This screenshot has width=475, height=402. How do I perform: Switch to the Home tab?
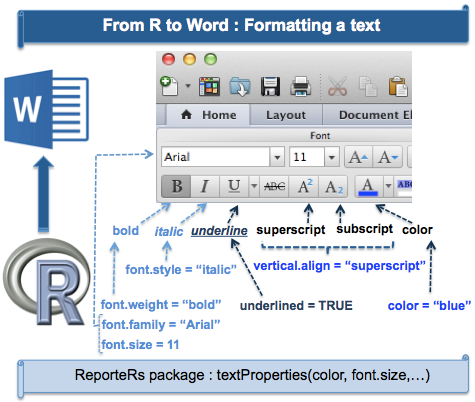click(208, 115)
